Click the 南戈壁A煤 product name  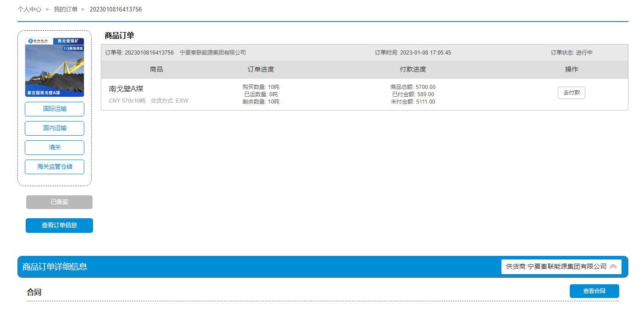[x=126, y=89]
